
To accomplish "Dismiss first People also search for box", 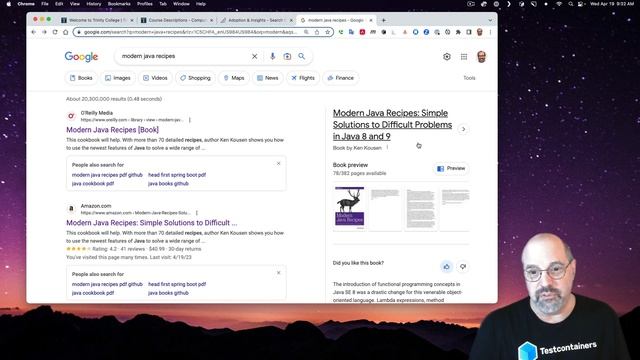I will (278, 163).
